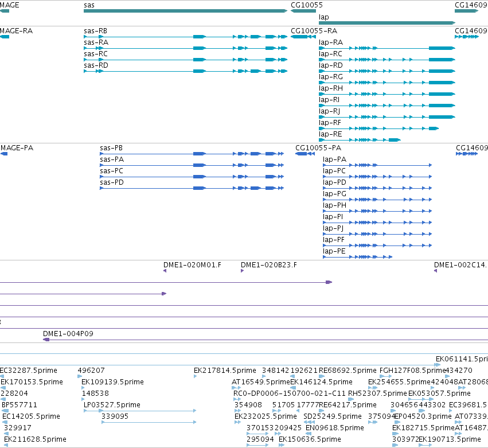Click the EK217814.5prime EST label
Screen dimensions: 488x448
click(225, 371)
